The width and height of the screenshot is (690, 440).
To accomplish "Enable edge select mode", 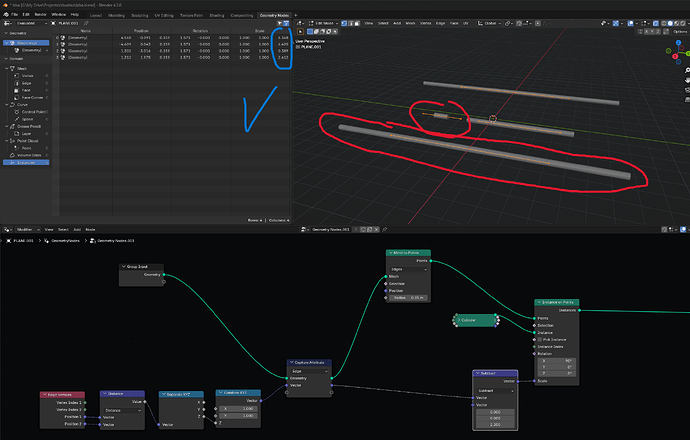I will pos(351,23).
